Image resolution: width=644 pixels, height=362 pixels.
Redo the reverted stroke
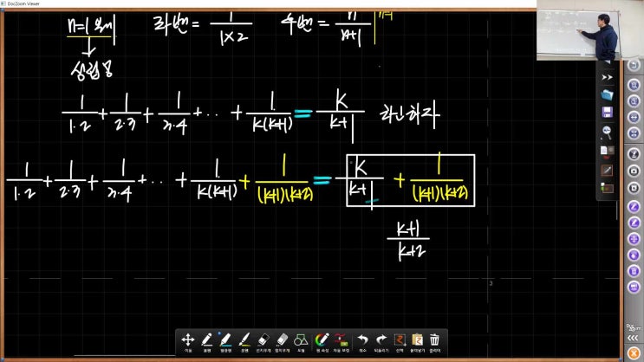[381, 339]
